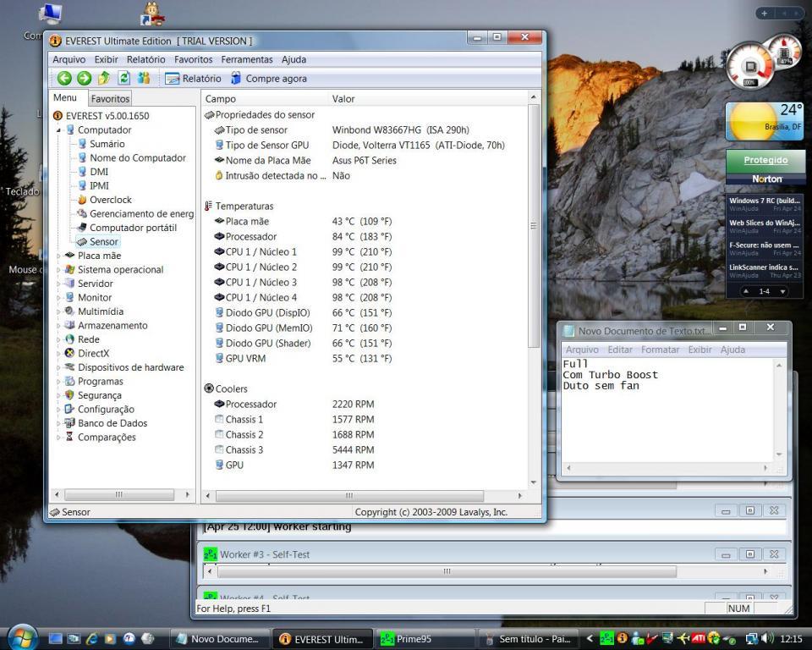Select the DMI tree item

tap(99, 172)
